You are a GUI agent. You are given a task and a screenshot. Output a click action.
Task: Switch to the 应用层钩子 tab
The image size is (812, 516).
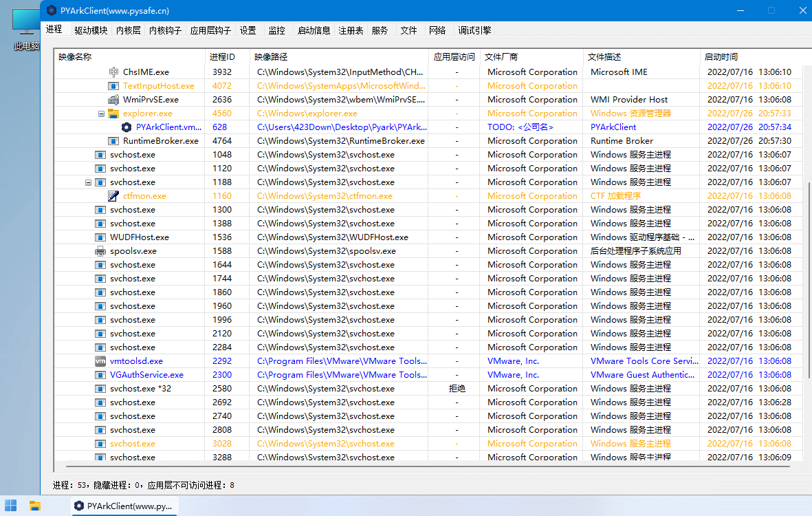210,30
